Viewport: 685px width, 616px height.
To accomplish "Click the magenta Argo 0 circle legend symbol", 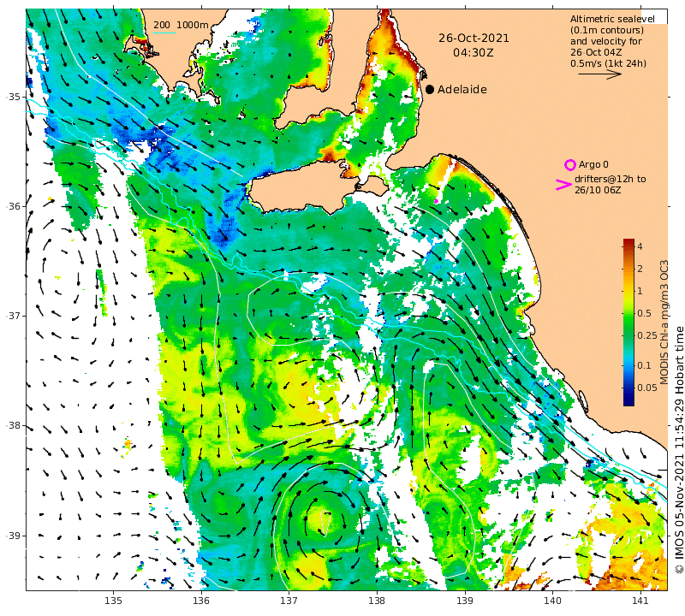I will tap(570, 164).
